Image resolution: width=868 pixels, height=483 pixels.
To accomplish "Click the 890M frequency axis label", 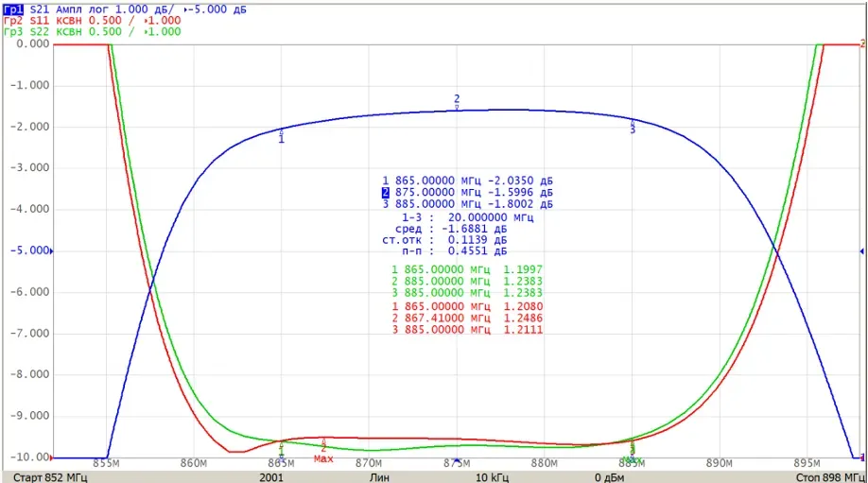I will (x=720, y=463).
